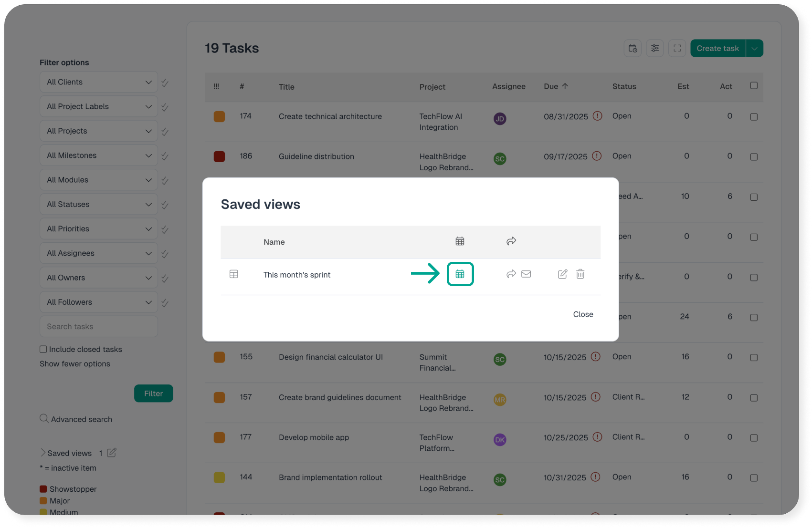
Task: Open the display options sliders icon
Action: (x=655, y=48)
